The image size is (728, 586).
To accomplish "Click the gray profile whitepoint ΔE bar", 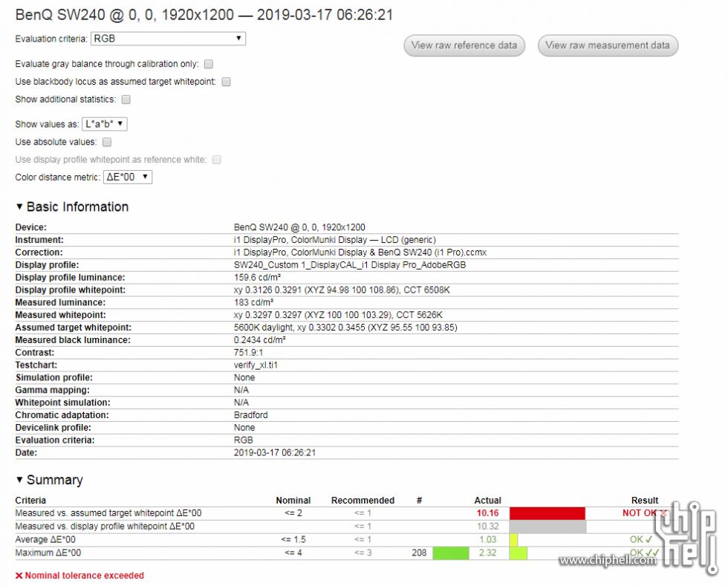I will [547, 527].
